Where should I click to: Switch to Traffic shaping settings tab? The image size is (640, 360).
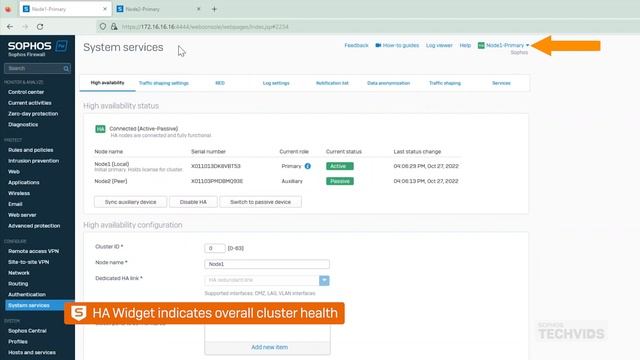click(164, 83)
